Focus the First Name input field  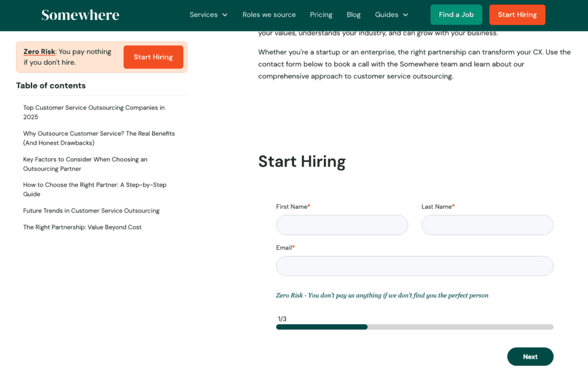pos(342,225)
